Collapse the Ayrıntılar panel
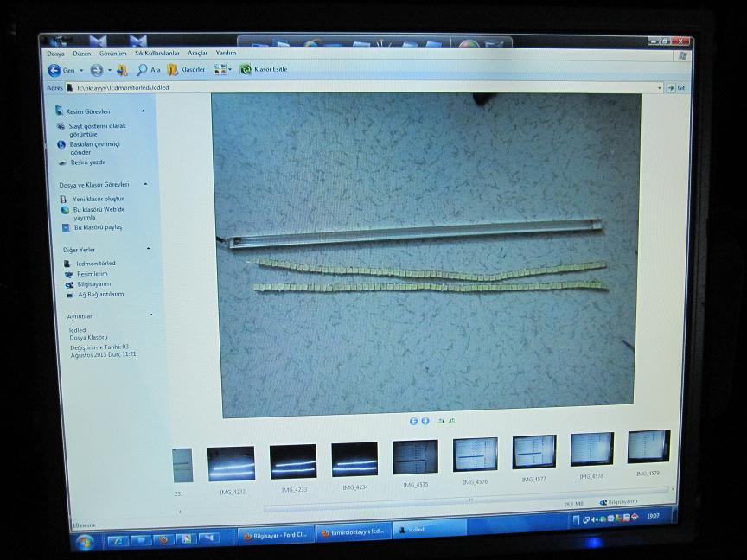The height and width of the screenshot is (560, 747). 151,315
